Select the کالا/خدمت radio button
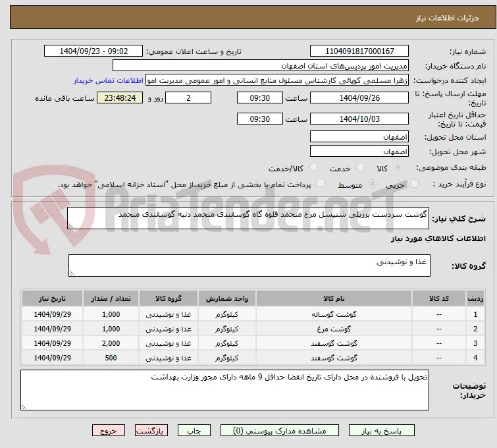Screen dimensions: 497x448 [x=313, y=167]
